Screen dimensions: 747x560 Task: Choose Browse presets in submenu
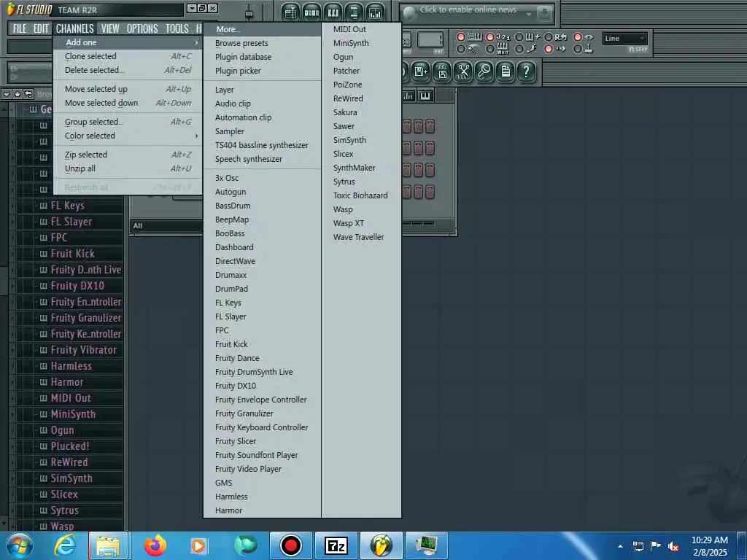[262, 43]
